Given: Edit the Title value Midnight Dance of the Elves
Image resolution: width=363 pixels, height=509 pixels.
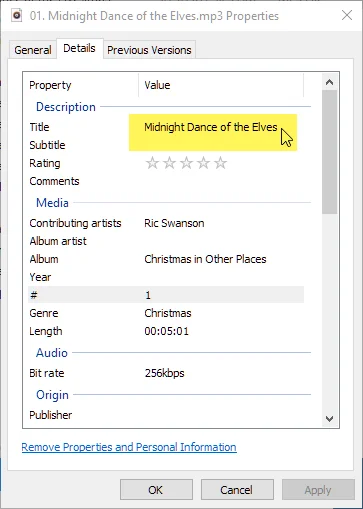Looking at the screenshot, I should 211,127.
